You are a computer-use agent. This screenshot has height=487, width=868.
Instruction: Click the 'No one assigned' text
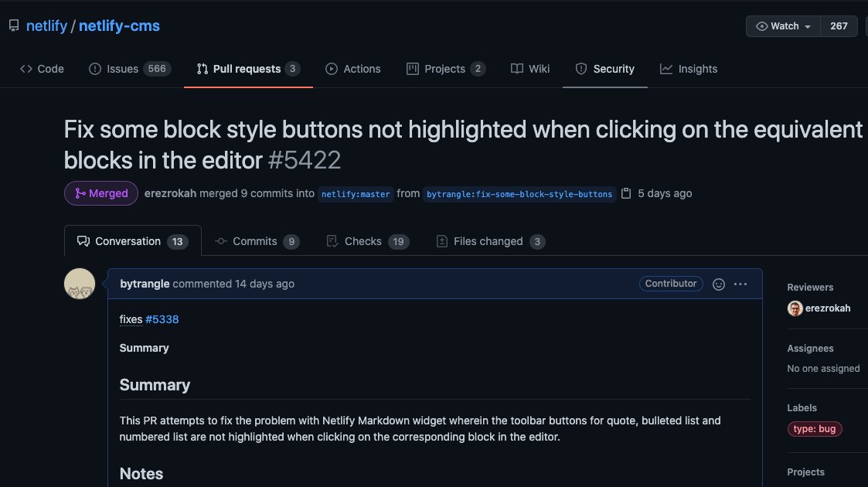tap(823, 369)
